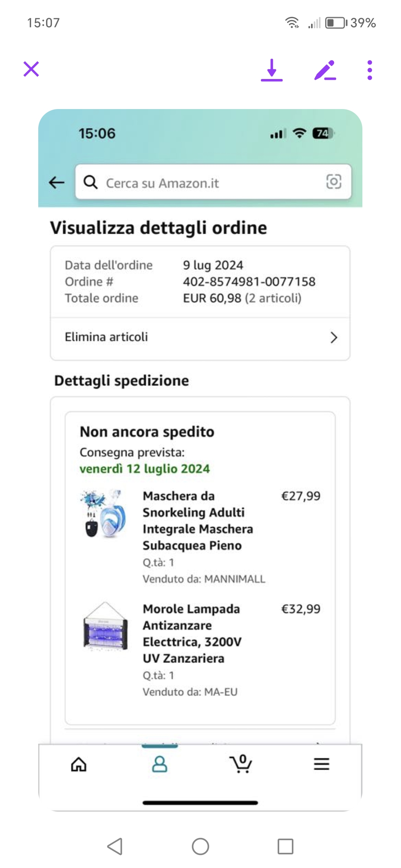Open the Amazon hamburger menu tab

tap(322, 764)
